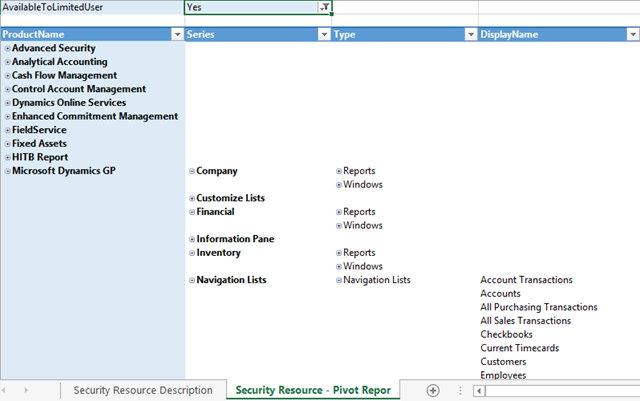Viewport: 640px width, 401px height.
Task: Collapse the Financial series group
Action: [x=192, y=212]
